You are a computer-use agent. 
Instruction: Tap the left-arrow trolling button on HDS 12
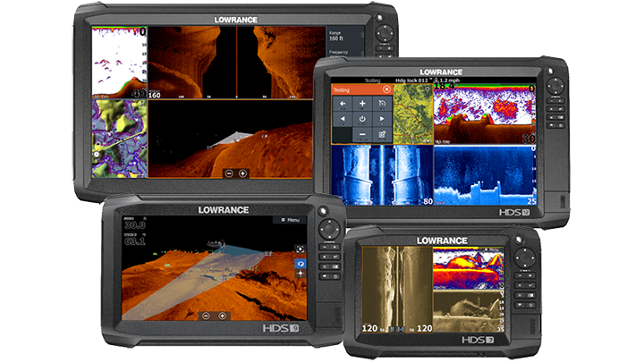(x=342, y=104)
